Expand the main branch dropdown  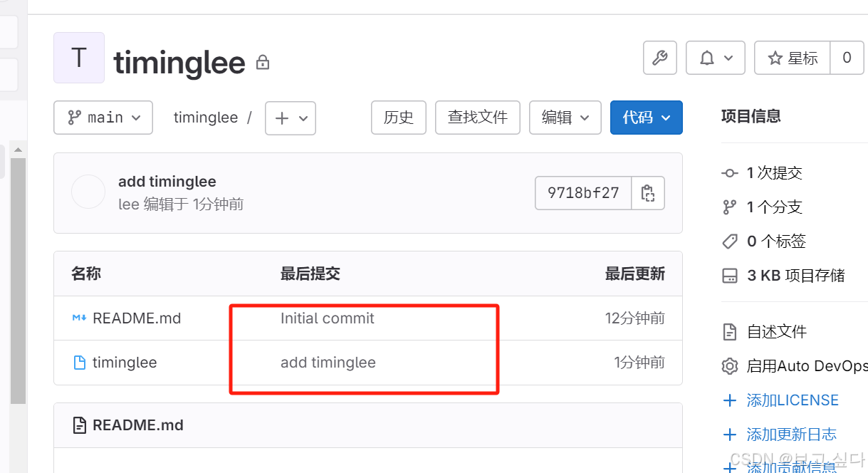tap(103, 117)
